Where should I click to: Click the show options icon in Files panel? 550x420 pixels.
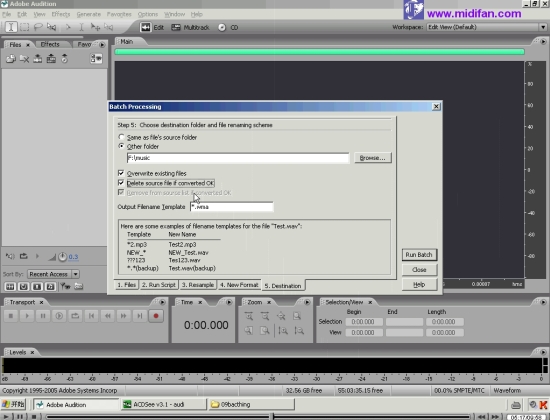96,59
